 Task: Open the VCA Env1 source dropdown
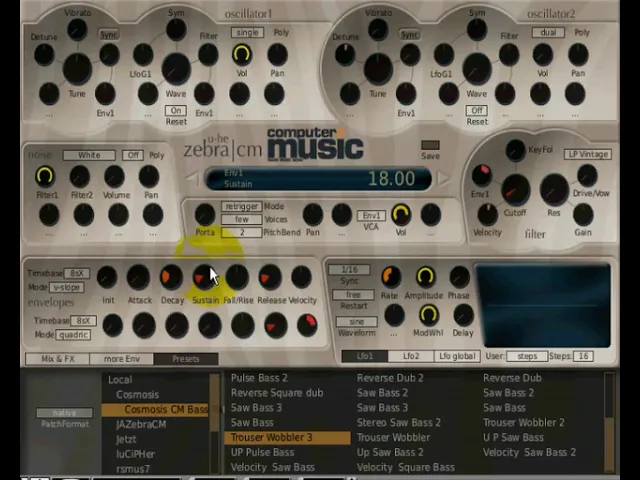point(371,216)
